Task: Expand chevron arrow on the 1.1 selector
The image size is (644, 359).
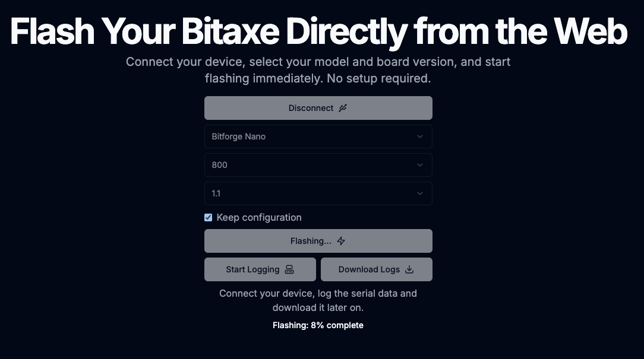Action: pyautogui.click(x=420, y=193)
